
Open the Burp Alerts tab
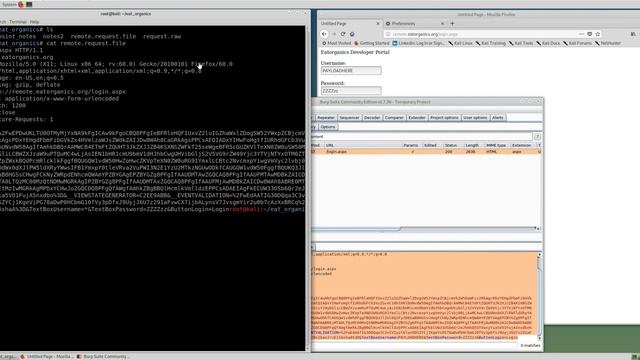click(498, 118)
